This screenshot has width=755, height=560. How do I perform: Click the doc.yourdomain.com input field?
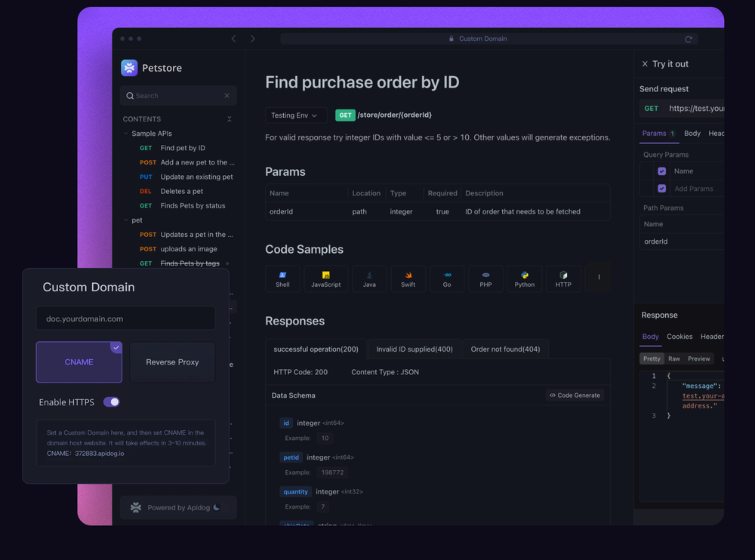tap(125, 318)
